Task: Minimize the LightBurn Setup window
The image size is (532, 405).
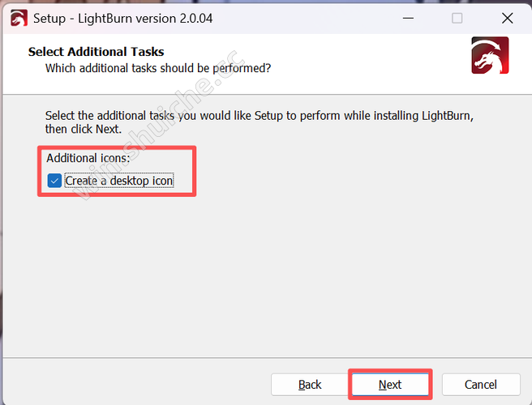Action: click(406, 18)
